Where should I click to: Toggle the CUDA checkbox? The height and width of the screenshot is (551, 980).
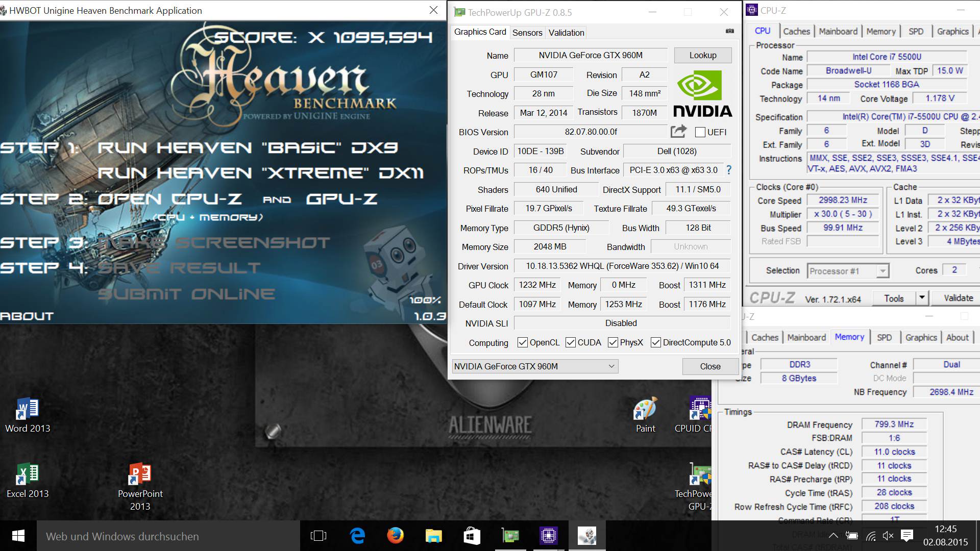[571, 342]
